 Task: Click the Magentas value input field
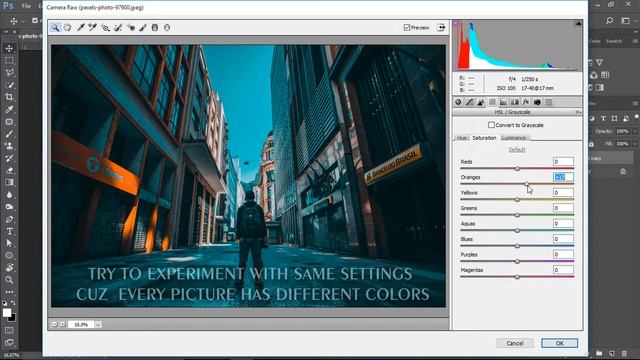coord(563,270)
